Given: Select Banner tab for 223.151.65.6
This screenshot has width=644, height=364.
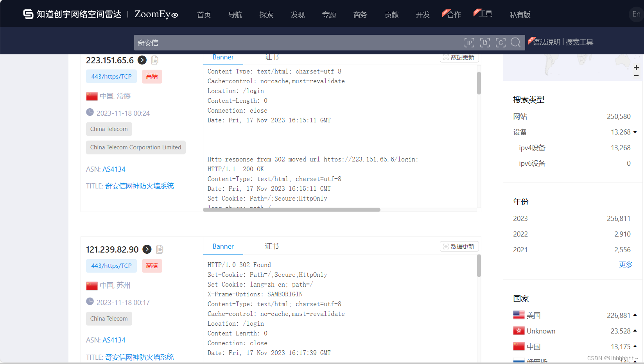Looking at the screenshot, I should pyautogui.click(x=223, y=57).
